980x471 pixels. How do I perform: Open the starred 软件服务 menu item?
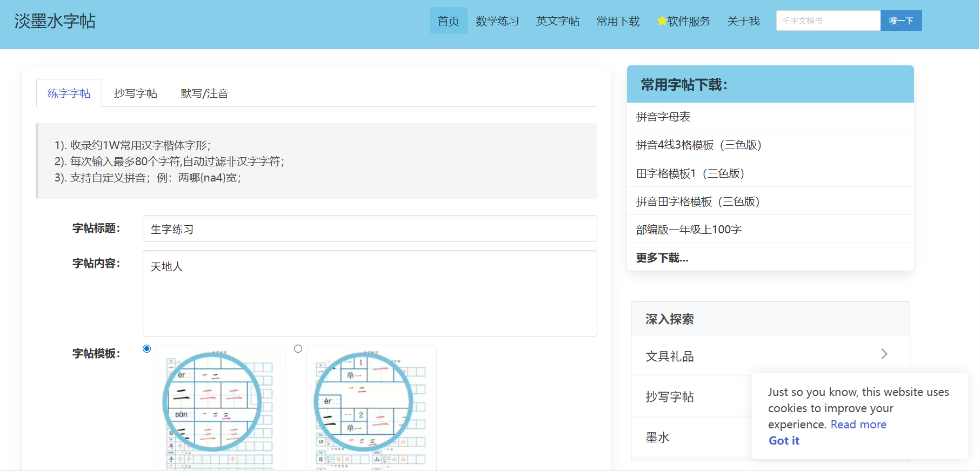pos(683,21)
